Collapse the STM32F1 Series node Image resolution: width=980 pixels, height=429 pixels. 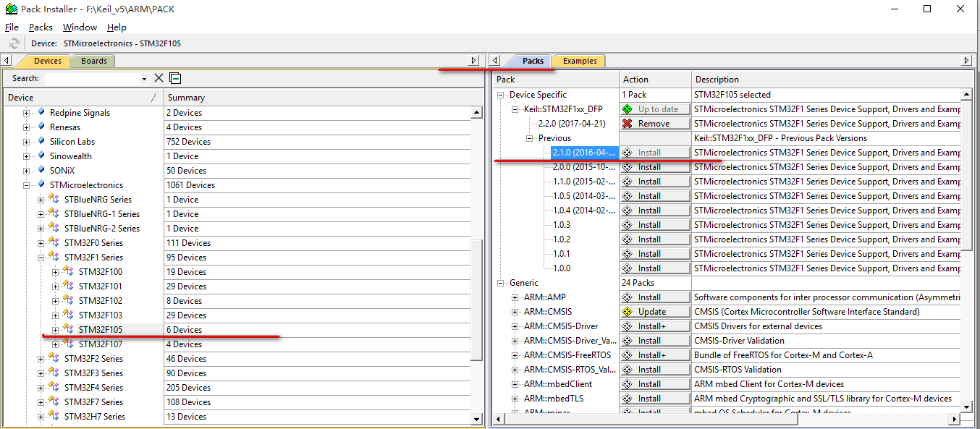pos(41,258)
